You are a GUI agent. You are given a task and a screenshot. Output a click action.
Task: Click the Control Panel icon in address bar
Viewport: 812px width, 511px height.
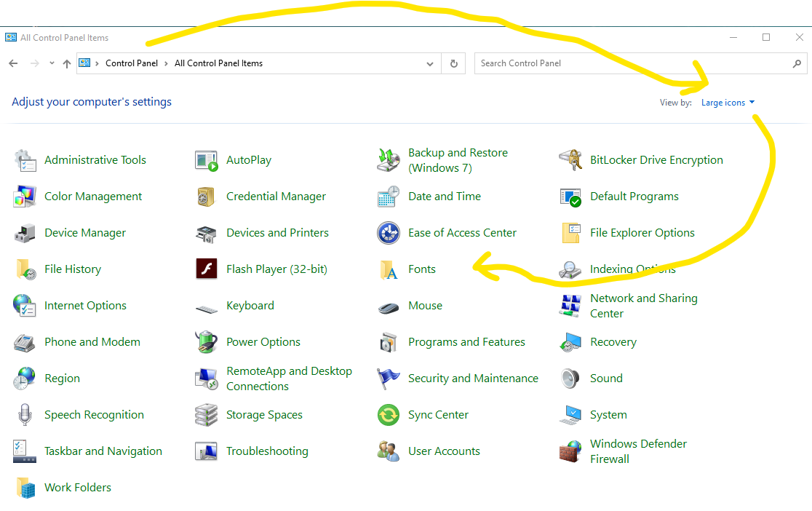tap(84, 63)
